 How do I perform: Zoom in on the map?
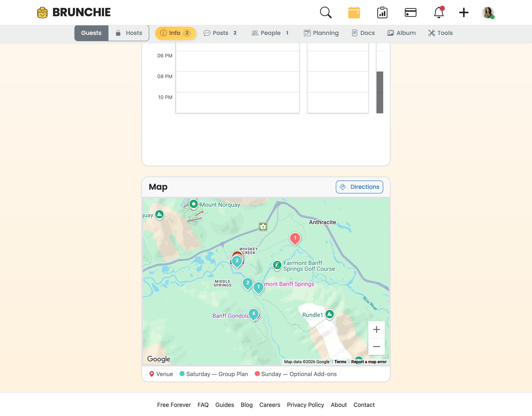376,329
